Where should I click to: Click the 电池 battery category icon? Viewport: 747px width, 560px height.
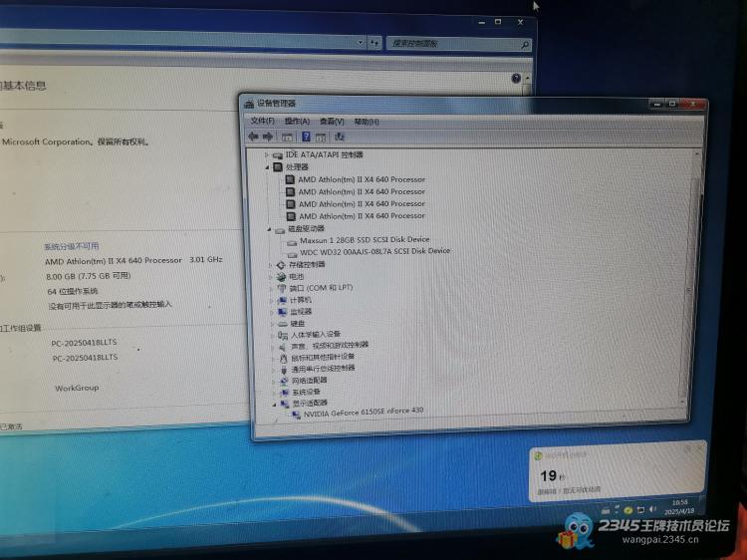(x=282, y=277)
